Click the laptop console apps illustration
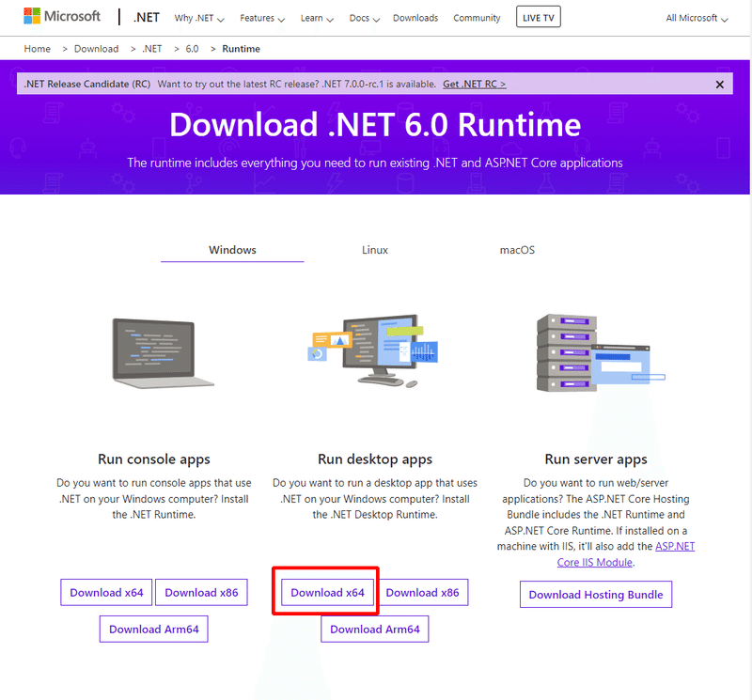This screenshot has width=752, height=700. (163, 353)
